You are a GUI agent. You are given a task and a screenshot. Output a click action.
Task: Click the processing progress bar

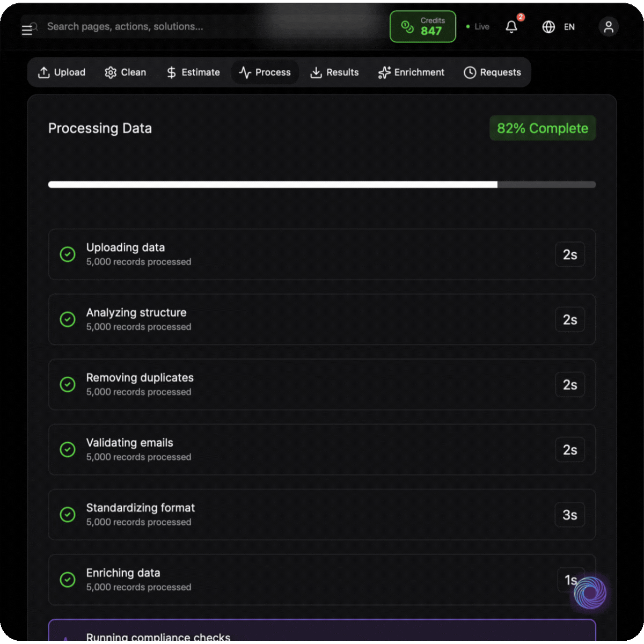click(x=322, y=185)
